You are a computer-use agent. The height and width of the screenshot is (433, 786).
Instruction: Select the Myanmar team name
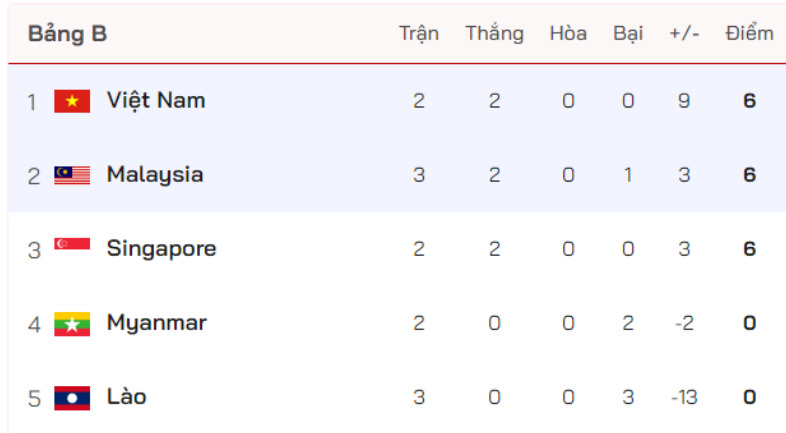click(x=157, y=323)
